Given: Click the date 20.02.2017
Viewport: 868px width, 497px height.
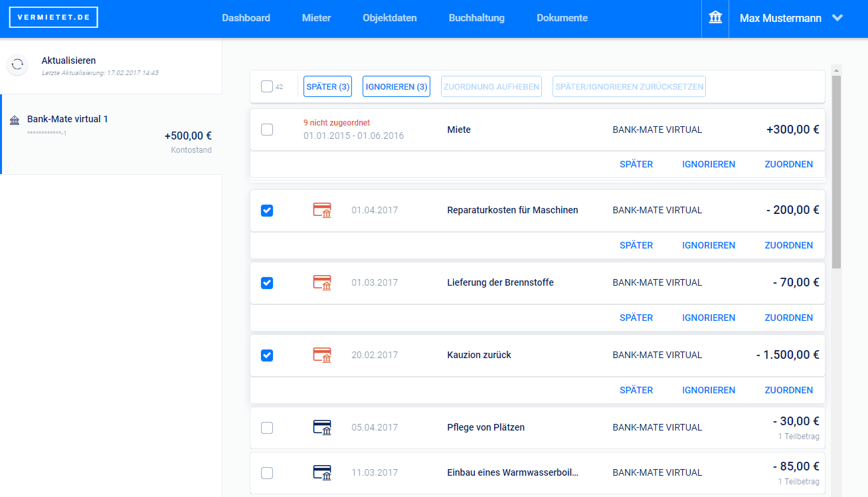Looking at the screenshot, I should pyautogui.click(x=375, y=355).
